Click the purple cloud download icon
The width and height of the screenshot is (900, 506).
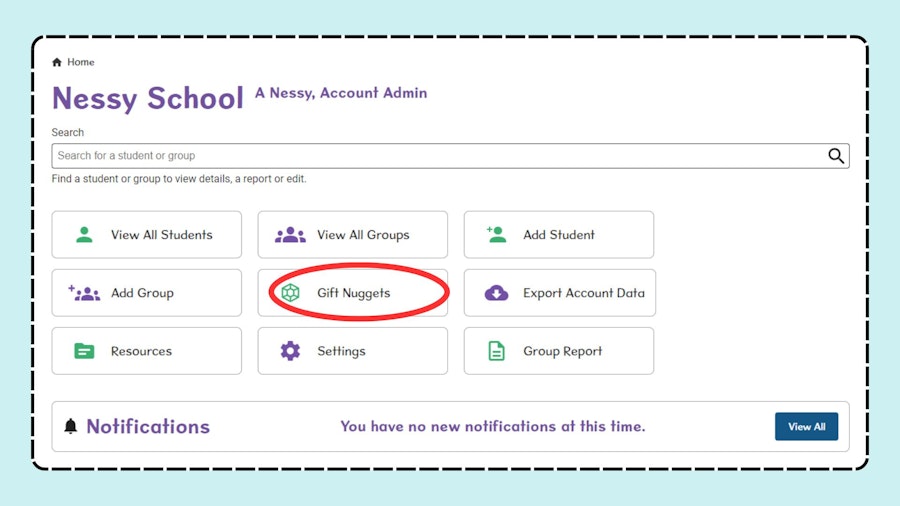[496, 293]
